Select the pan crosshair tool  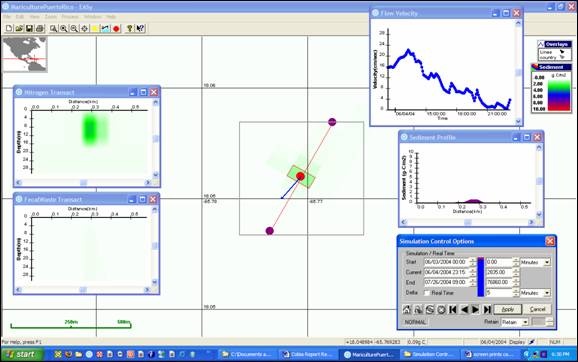pyautogui.click(x=84, y=28)
